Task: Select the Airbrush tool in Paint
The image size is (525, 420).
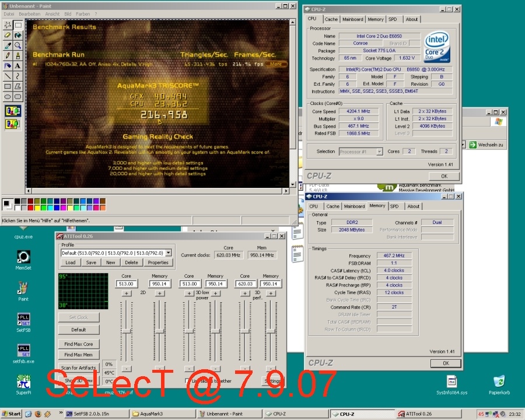Action: pos(8,66)
